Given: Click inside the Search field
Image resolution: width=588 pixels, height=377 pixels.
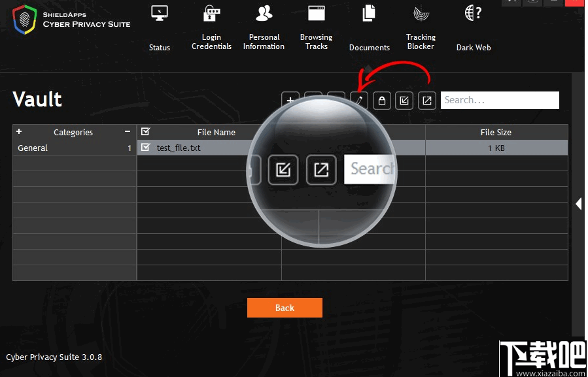Looking at the screenshot, I should point(500,100).
